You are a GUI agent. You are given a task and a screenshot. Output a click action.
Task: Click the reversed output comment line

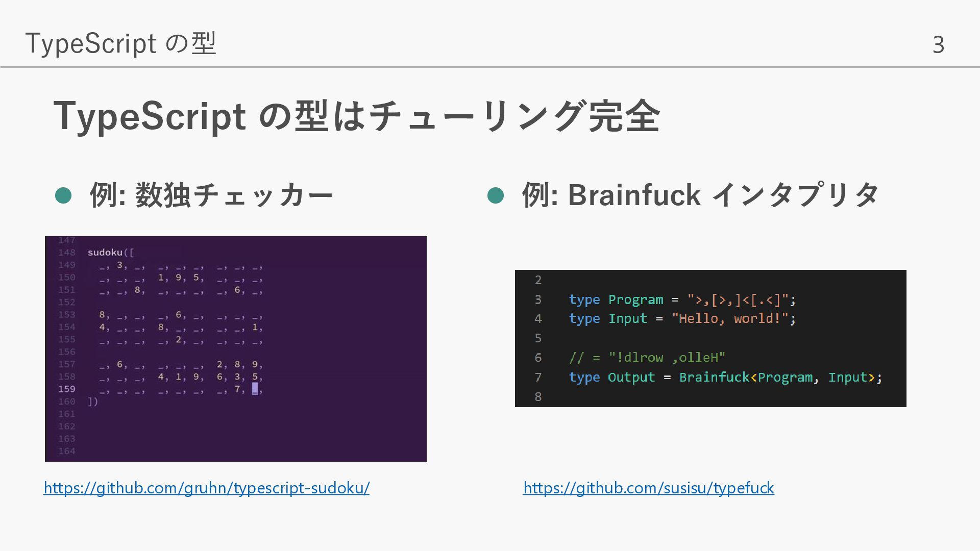pos(647,358)
